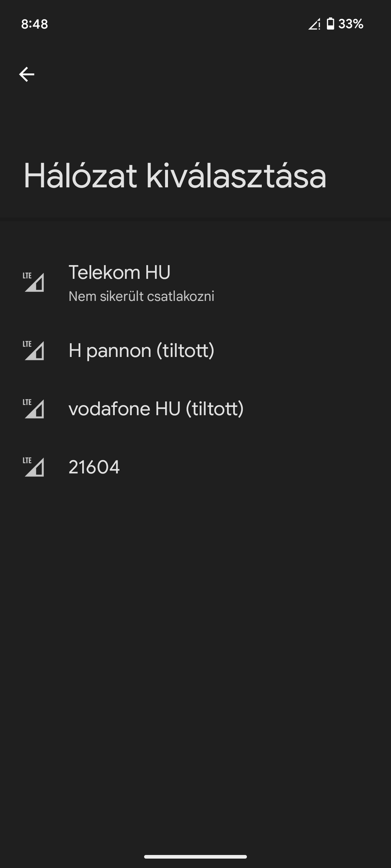Tap the status bar signal strength icon
Screen dimensions: 391x868
coord(314,24)
